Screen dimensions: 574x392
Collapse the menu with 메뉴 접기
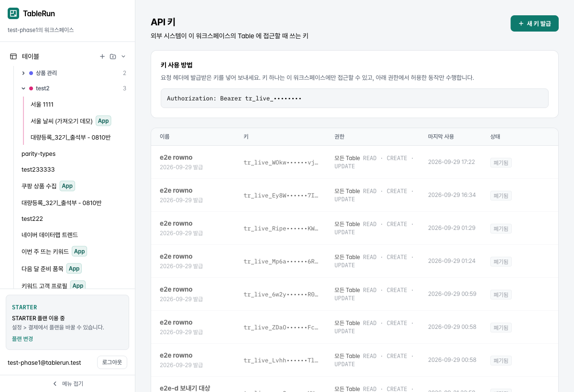tap(67, 384)
